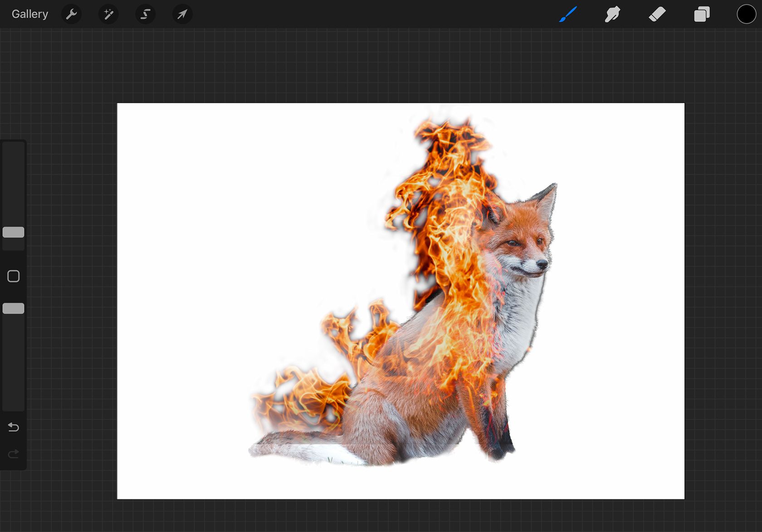The height and width of the screenshot is (532, 762).
Task: Activate the Selection tool
Action: (145, 14)
